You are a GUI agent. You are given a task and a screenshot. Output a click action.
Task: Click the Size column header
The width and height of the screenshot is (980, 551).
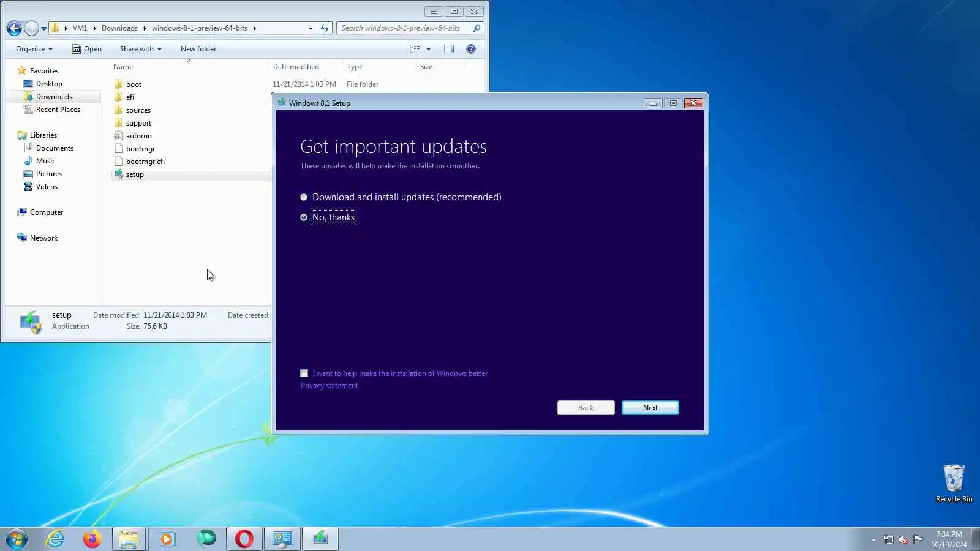pos(440,67)
